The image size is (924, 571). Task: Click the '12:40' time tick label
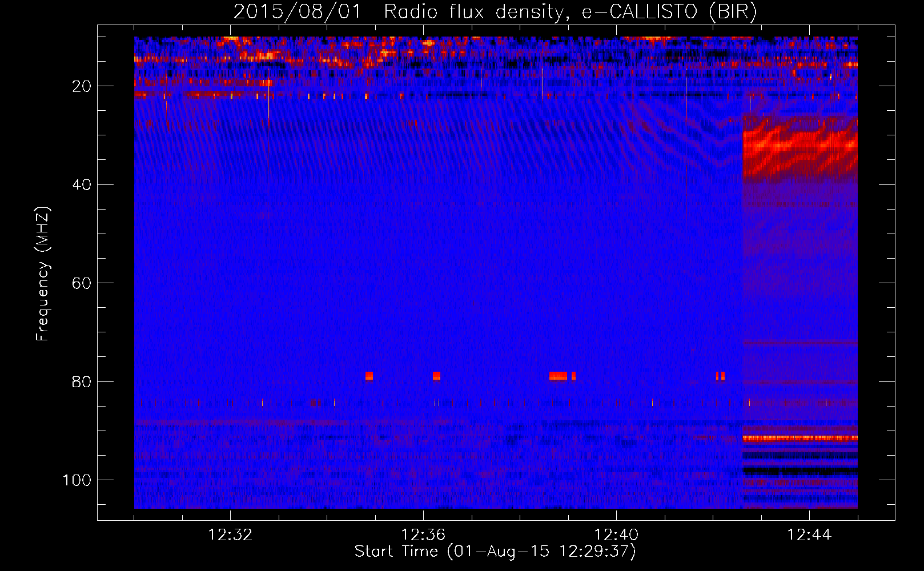[x=616, y=535]
